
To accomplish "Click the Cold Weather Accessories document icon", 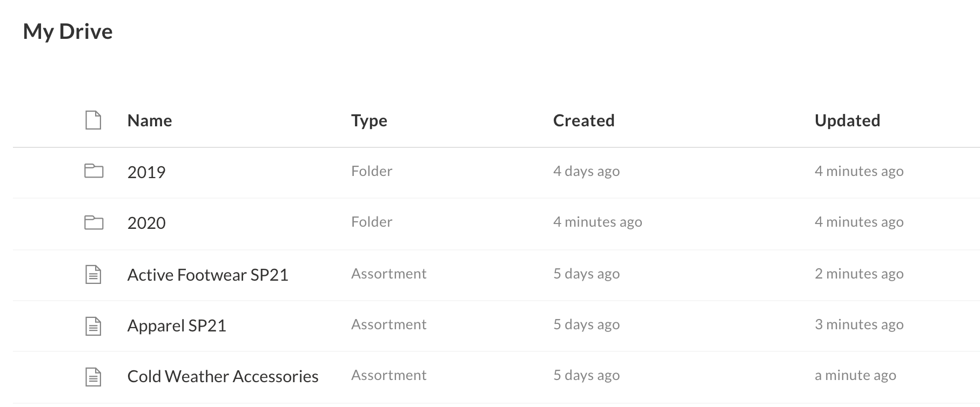I will pyautogui.click(x=93, y=376).
